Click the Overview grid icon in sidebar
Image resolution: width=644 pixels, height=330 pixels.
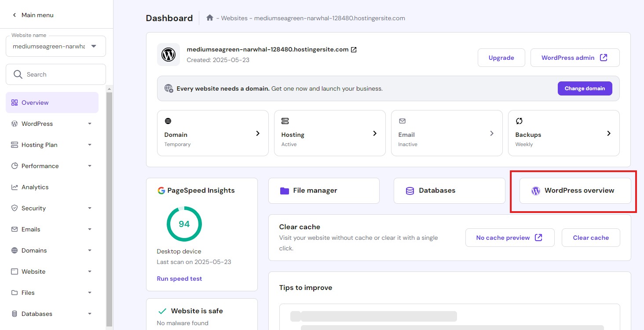tap(15, 103)
